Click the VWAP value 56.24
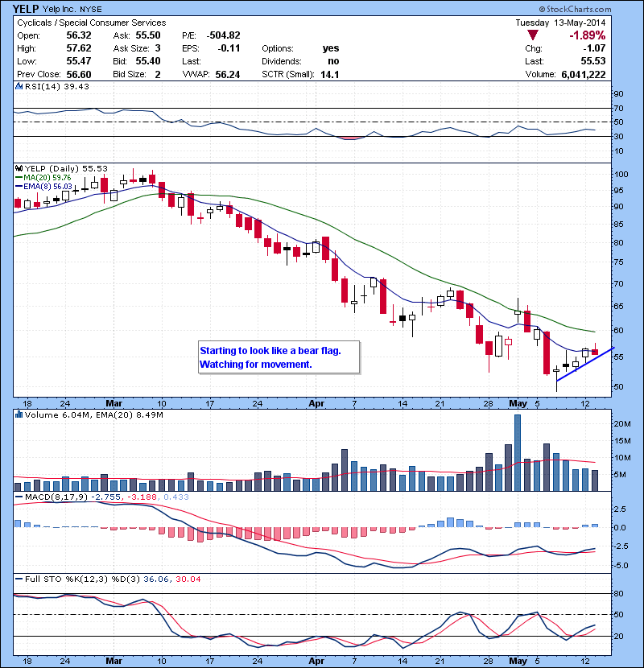 tap(228, 75)
